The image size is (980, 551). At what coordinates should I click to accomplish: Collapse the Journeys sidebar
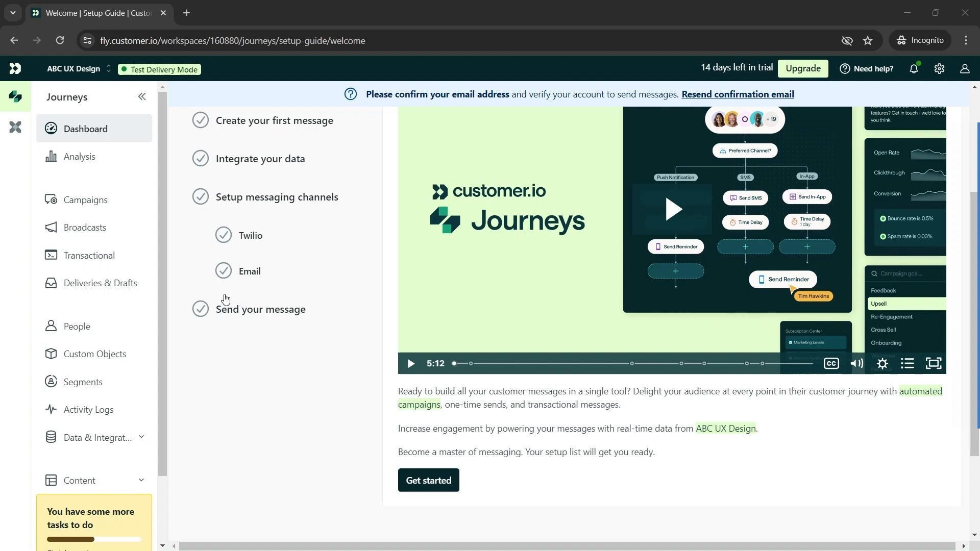(x=142, y=97)
